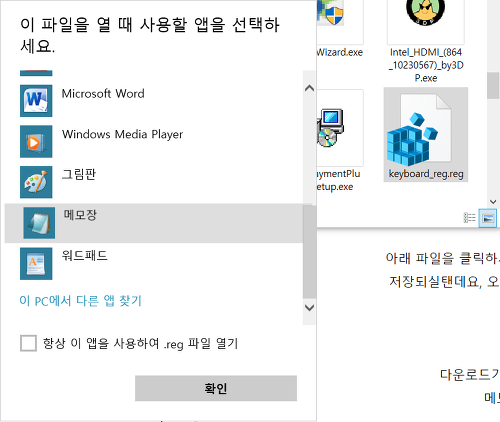Click the Intel_HDMI exe file icon

pyautogui.click(x=425, y=13)
